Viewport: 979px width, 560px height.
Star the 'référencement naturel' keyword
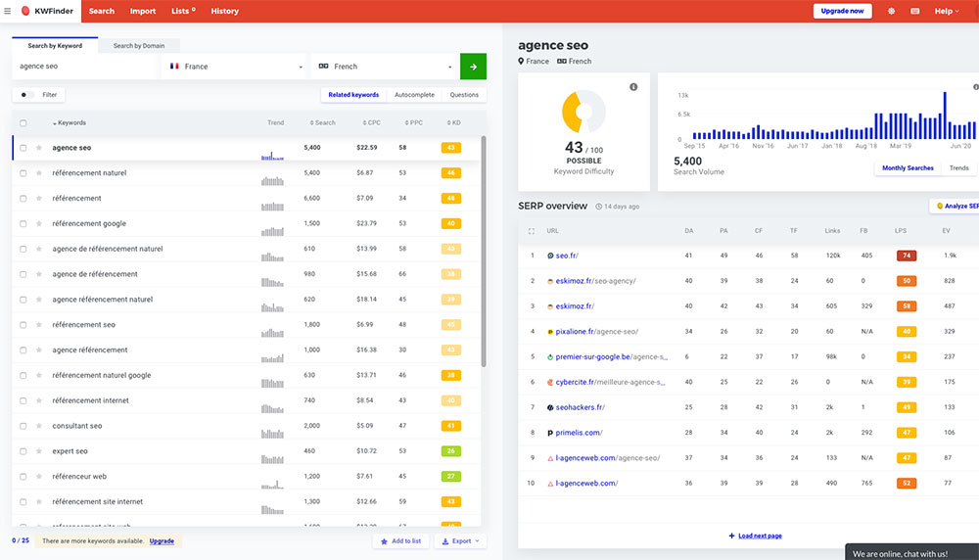point(39,173)
